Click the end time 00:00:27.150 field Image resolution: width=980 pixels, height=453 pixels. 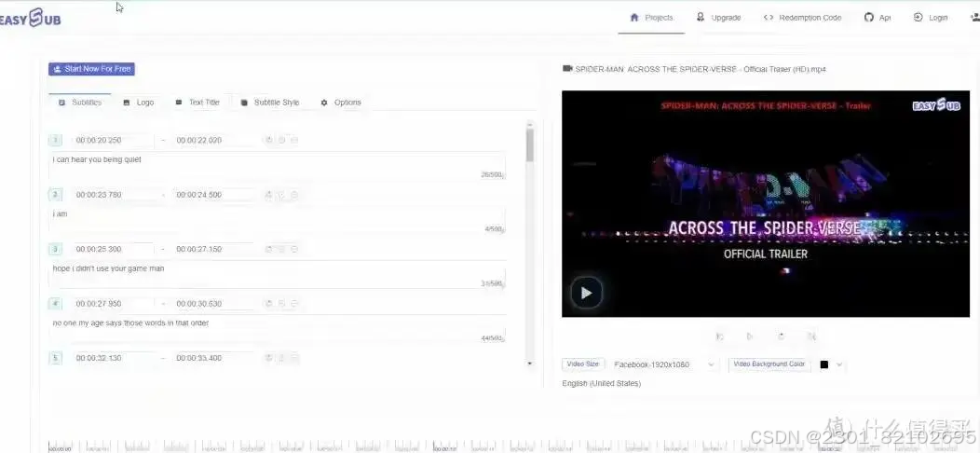pos(212,249)
